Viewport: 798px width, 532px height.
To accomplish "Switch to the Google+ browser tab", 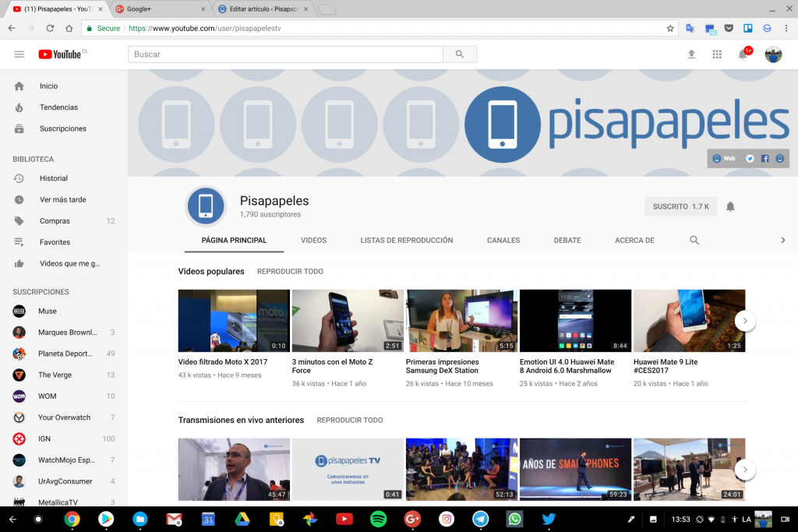I will click(160, 9).
